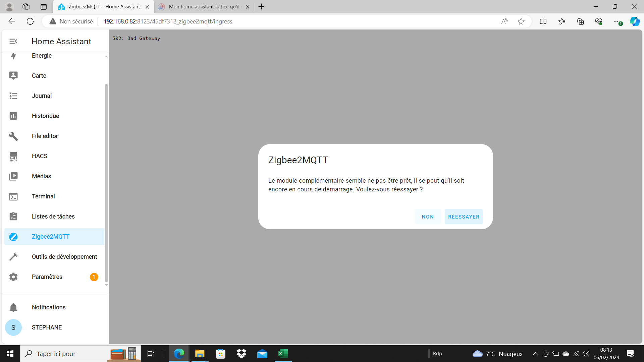
Task: Add page to favorites star
Action: tap(521, 21)
